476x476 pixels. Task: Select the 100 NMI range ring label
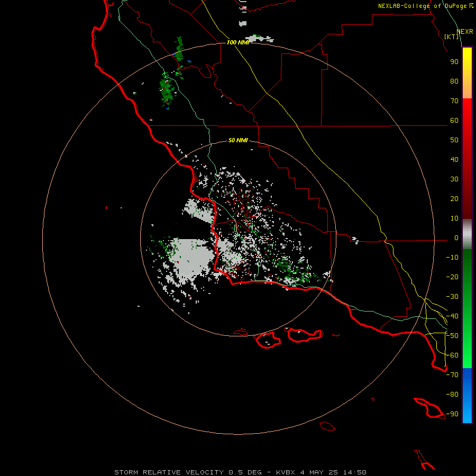click(238, 42)
